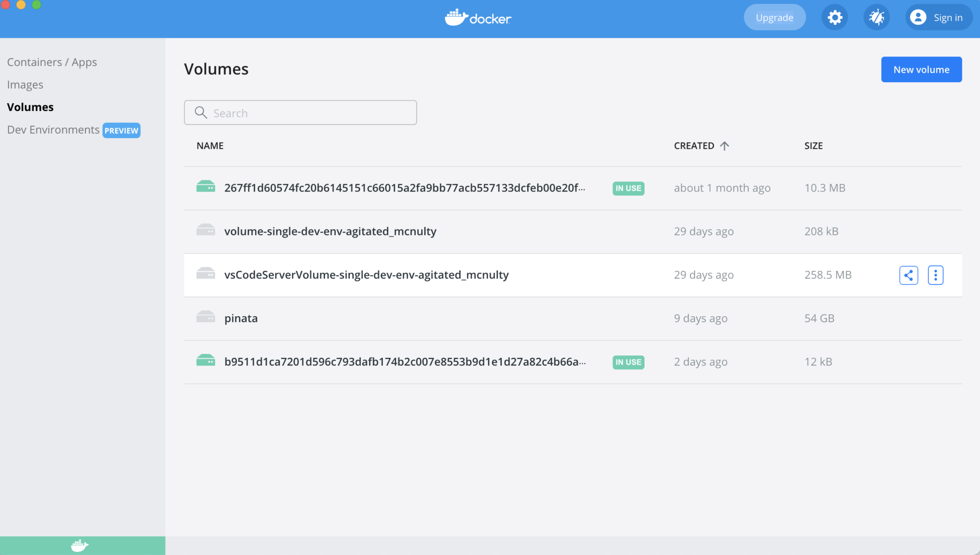
Task: Click the volume icon beside volume-single-dev-env-agitated_mcnulty
Action: 205,230
